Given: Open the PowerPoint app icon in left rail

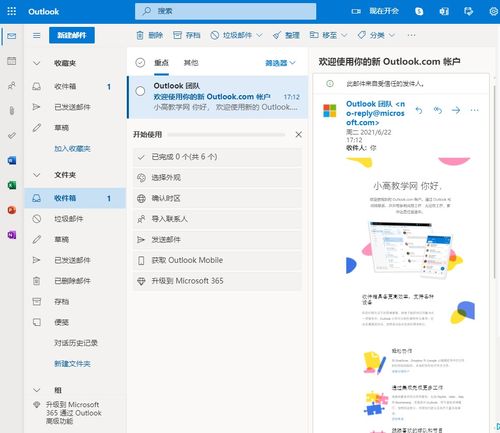Looking at the screenshot, I should tap(12, 210).
